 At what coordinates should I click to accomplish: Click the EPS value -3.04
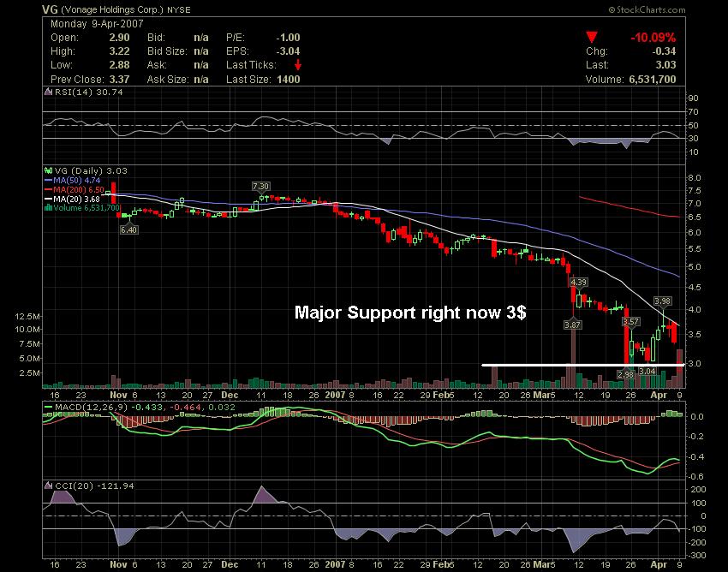(x=289, y=51)
